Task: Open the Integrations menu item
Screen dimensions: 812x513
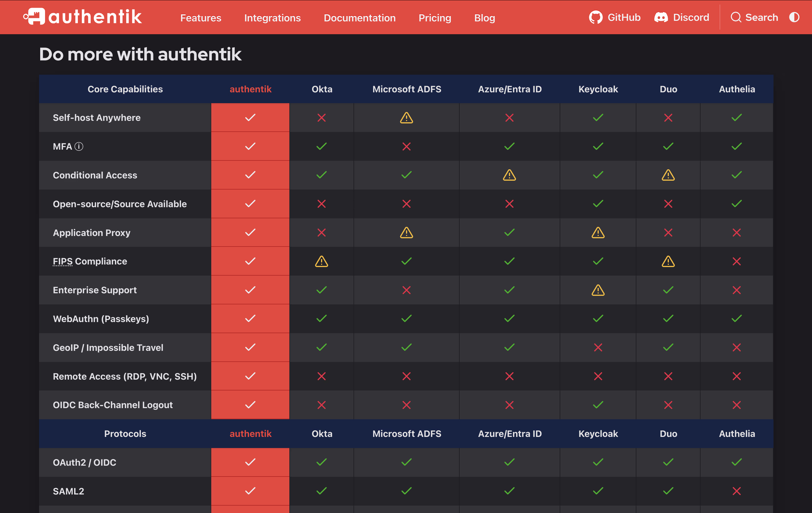Action: point(272,18)
